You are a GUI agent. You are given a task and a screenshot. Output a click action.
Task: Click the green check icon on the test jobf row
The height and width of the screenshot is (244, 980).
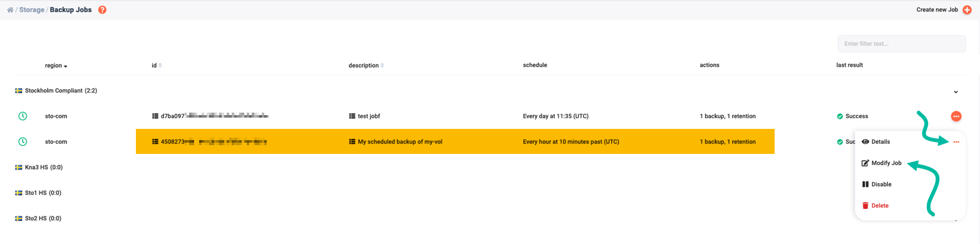click(840, 116)
